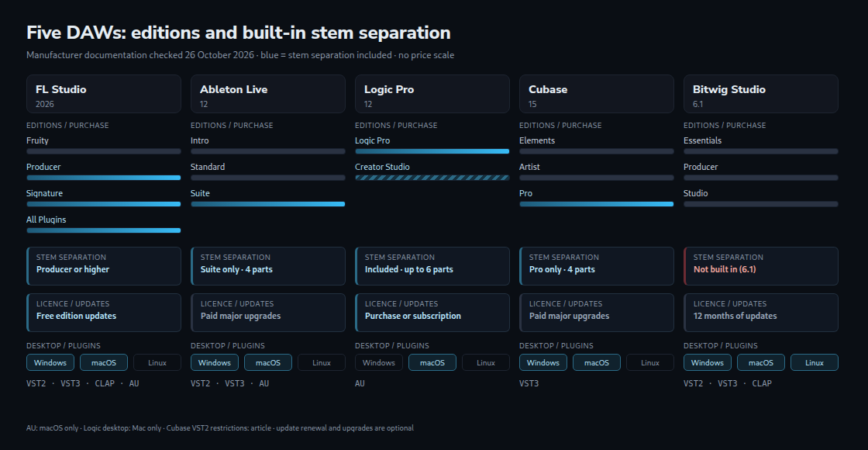This screenshot has height=450, width=868.
Task: Click FL Studio's Producer edition bar
Action: pyautogui.click(x=104, y=178)
